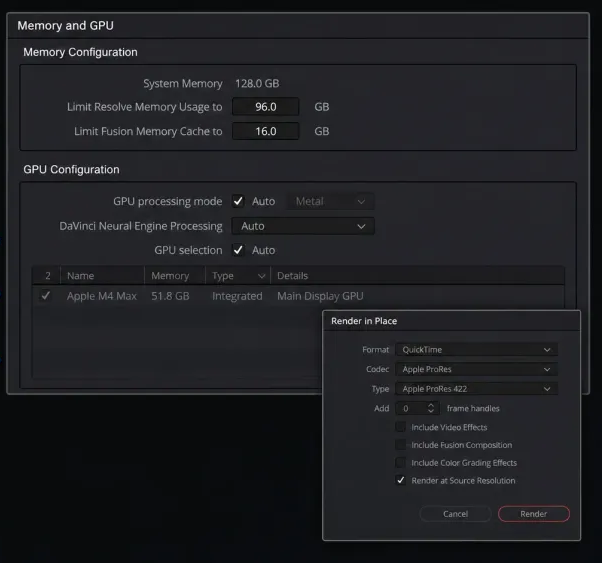Open DaVinci Neural Engine Processing dropdown
Screen dimensions: 602x563
pos(303,226)
